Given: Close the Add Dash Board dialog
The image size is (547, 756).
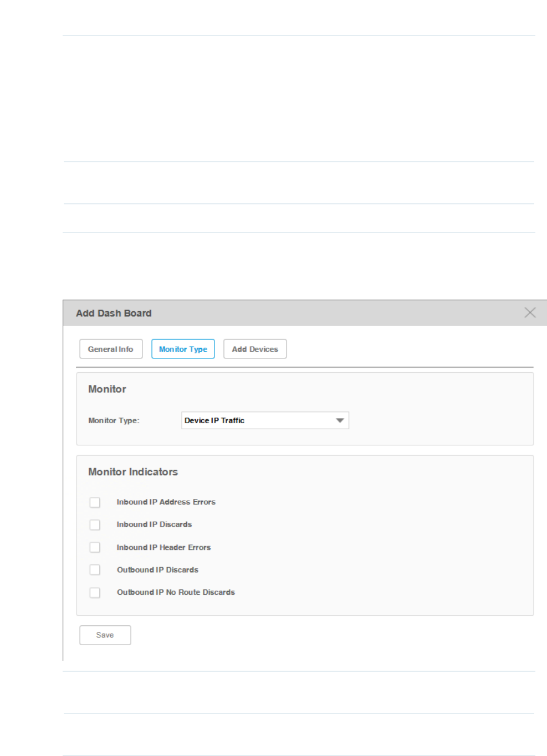Looking at the screenshot, I should pyautogui.click(x=530, y=313).
